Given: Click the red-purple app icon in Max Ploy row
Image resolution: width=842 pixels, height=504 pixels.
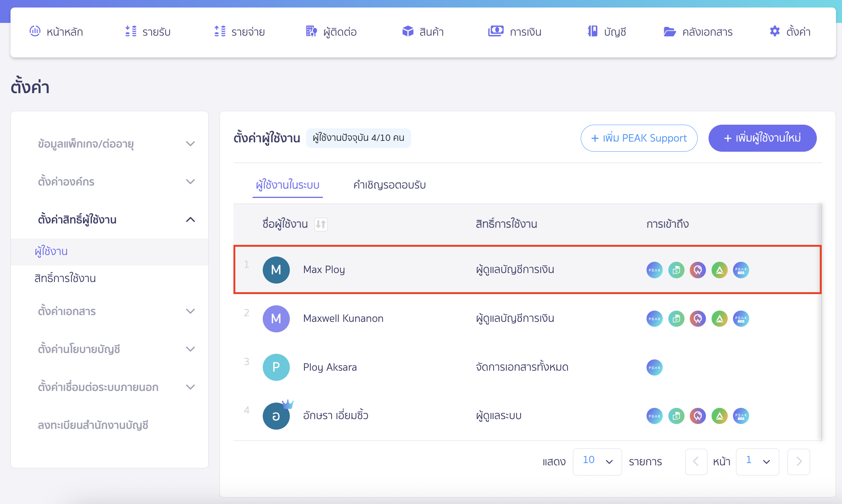Looking at the screenshot, I should coord(698,270).
